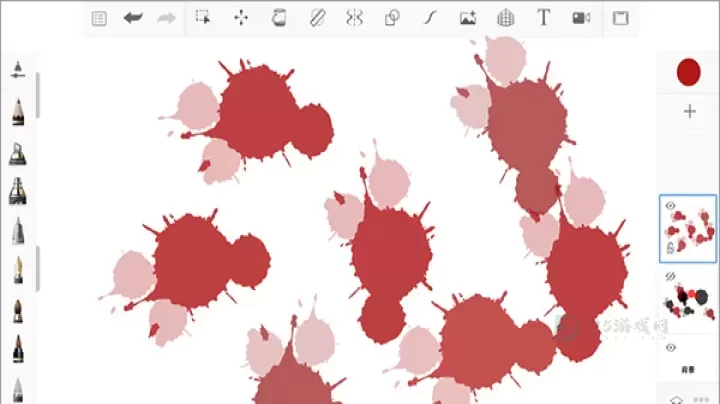This screenshot has width=720, height=404.
Task: Open the Perspective Guides grid tool
Action: click(x=506, y=18)
